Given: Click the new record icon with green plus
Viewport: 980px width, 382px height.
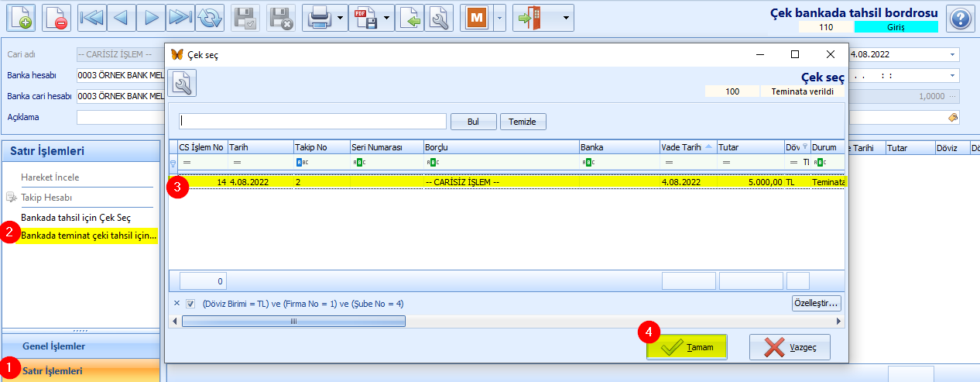Looking at the screenshot, I should (x=19, y=17).
